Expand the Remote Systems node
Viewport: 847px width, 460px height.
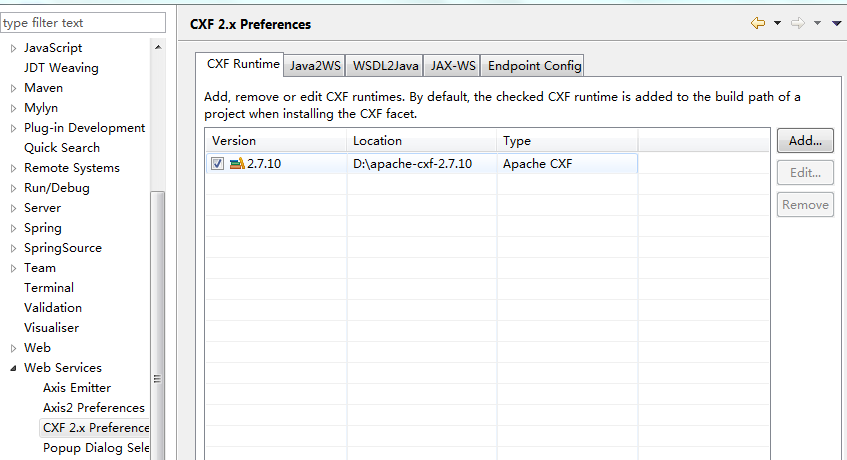[x=14, y=168]
